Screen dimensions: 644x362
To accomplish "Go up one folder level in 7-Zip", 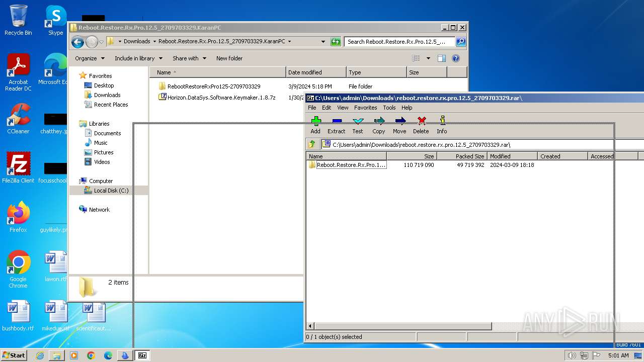I will 312,144.
